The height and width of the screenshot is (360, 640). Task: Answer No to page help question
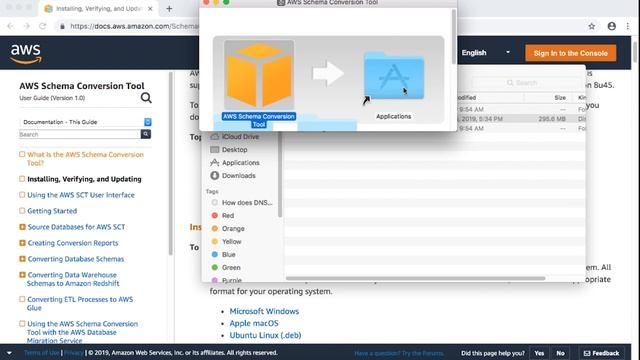[560, 353]
